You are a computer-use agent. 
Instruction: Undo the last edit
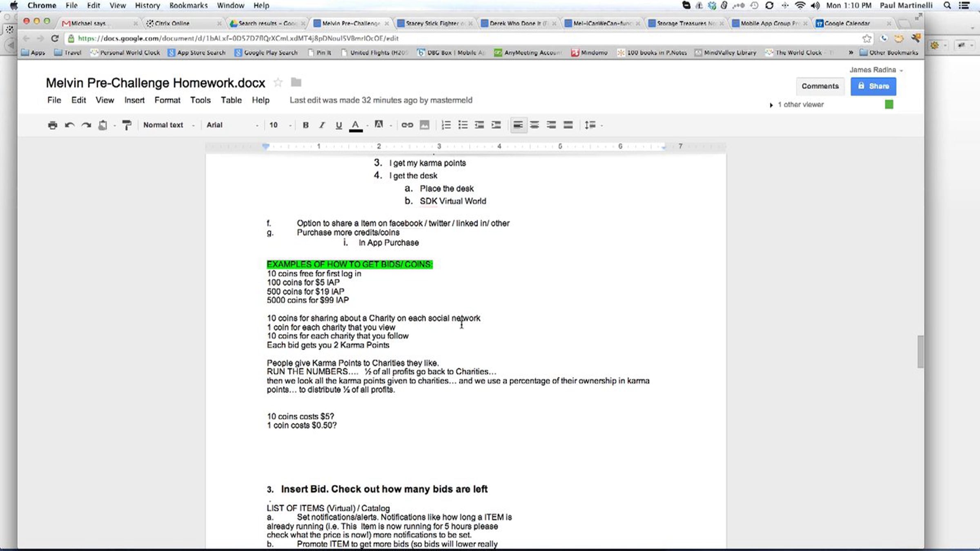coord(69,125)
